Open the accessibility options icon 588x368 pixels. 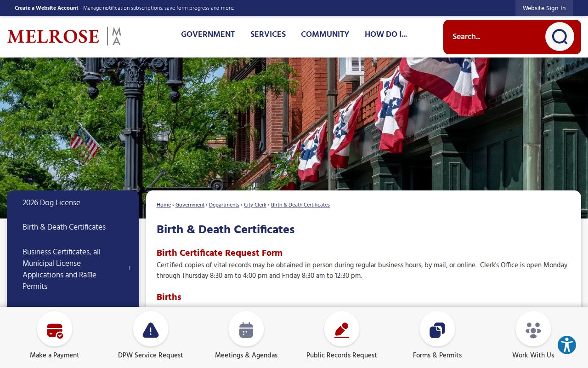(567, 345)
